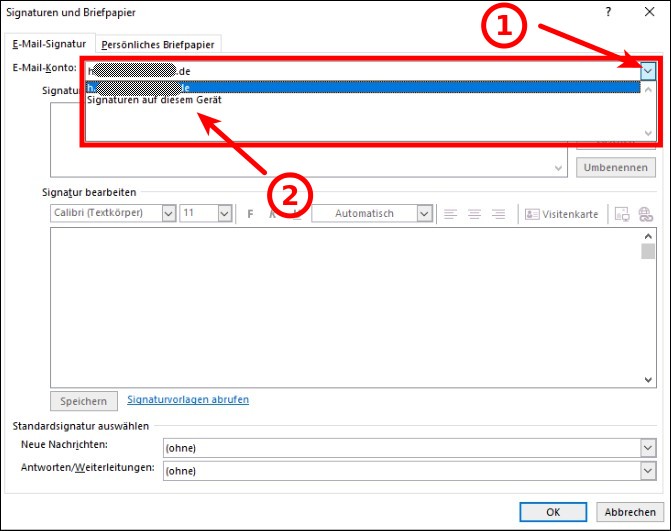Open the Antworten/Weiterleitungen signature dropdown

tap(648, 470)
